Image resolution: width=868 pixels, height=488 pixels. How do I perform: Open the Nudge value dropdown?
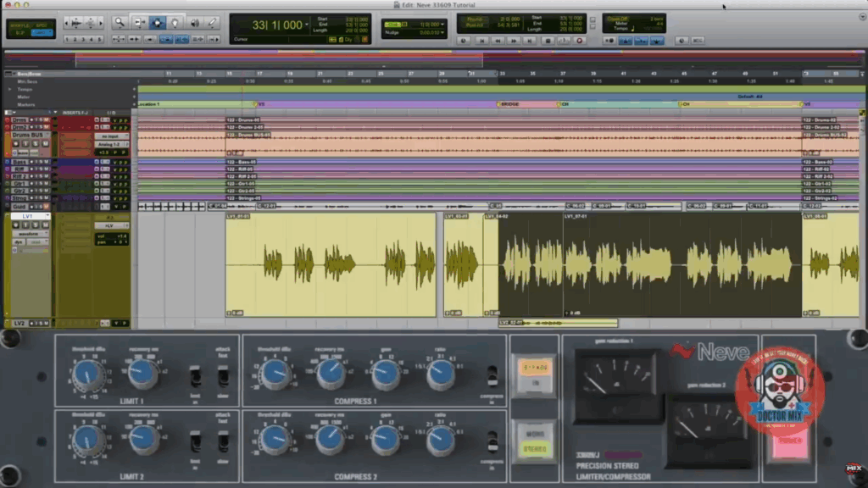point(442,33)
